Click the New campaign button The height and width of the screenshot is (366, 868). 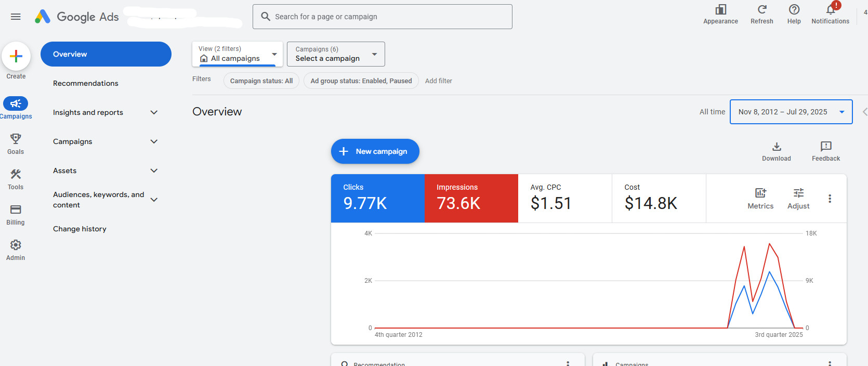point(375,151)
